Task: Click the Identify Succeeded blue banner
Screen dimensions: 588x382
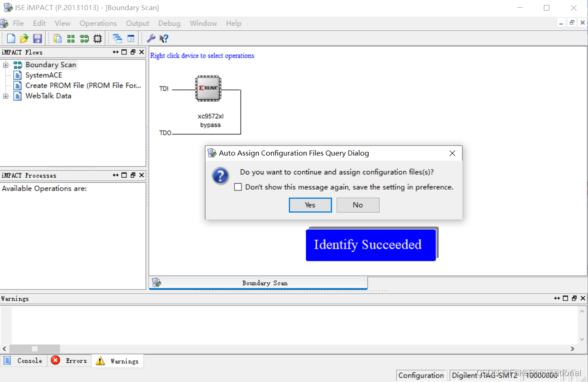Action: (371, 244)
